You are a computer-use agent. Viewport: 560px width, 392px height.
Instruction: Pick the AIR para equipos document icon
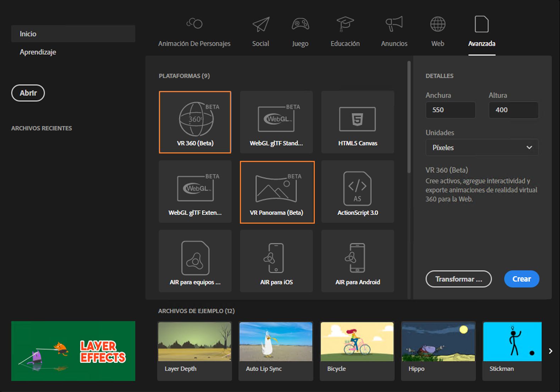click(195, 258)
